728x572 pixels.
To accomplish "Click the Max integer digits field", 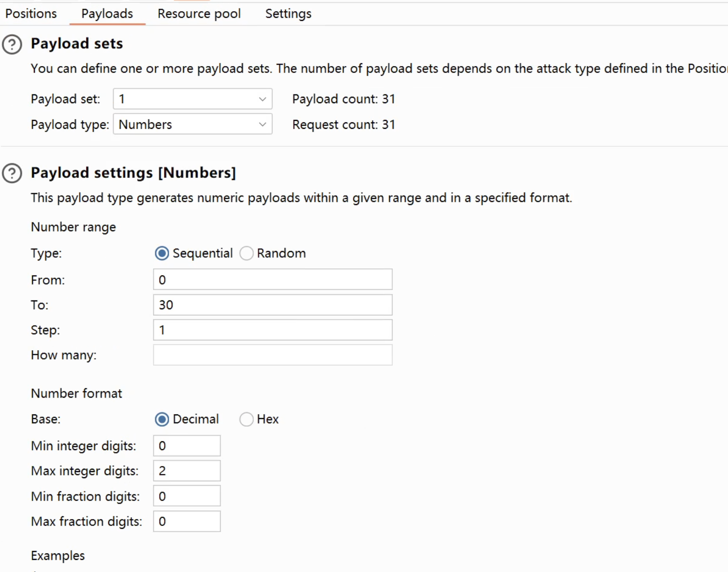I will point(187,471).
